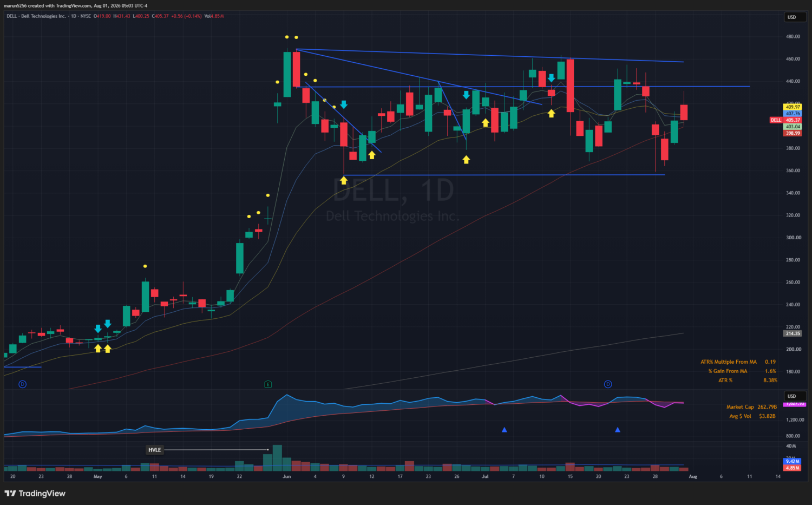Click the change value +0.56 (+0.14%)
Image resolution: width=812 pixels, height=505 pixels.
186,16
